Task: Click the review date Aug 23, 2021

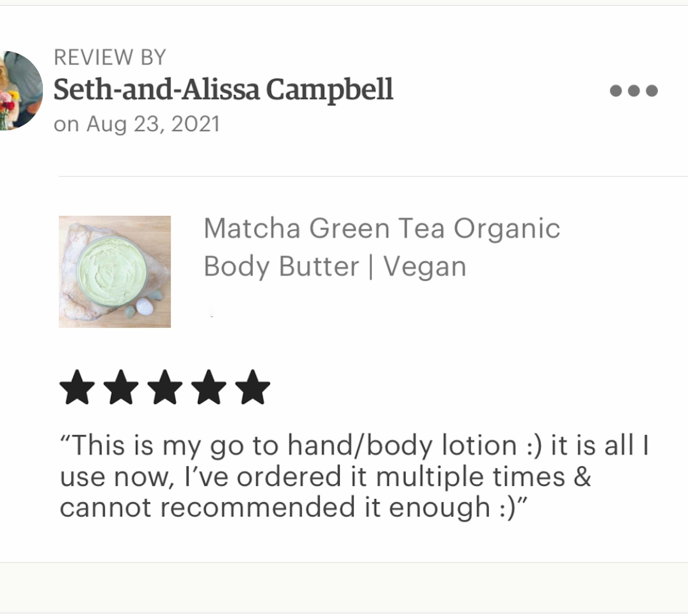Action: point(137,124)
